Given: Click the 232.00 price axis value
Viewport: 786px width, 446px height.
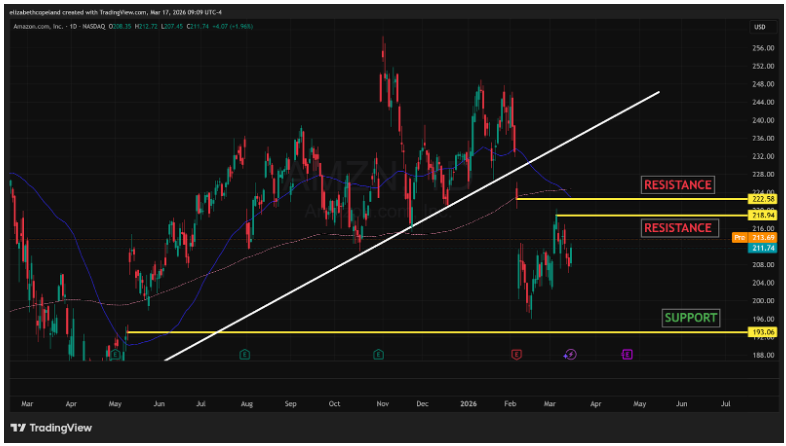Looking at the screenshot, I should (x=765, y=156).
